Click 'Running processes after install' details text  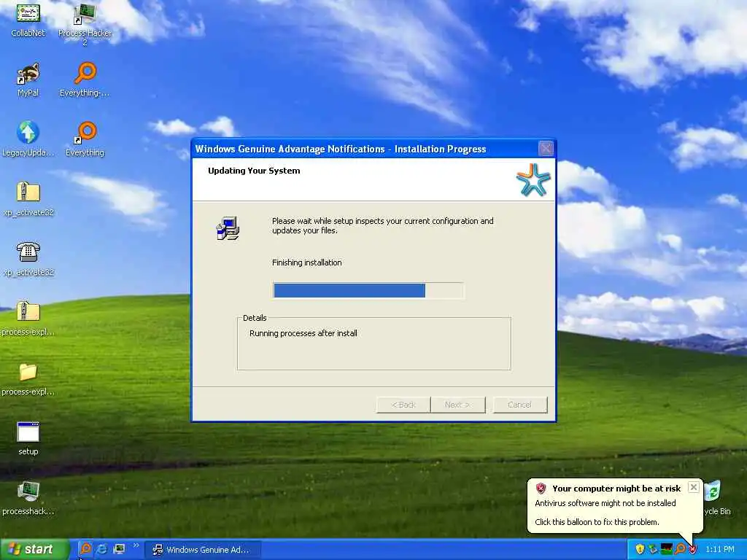point(303,333)
